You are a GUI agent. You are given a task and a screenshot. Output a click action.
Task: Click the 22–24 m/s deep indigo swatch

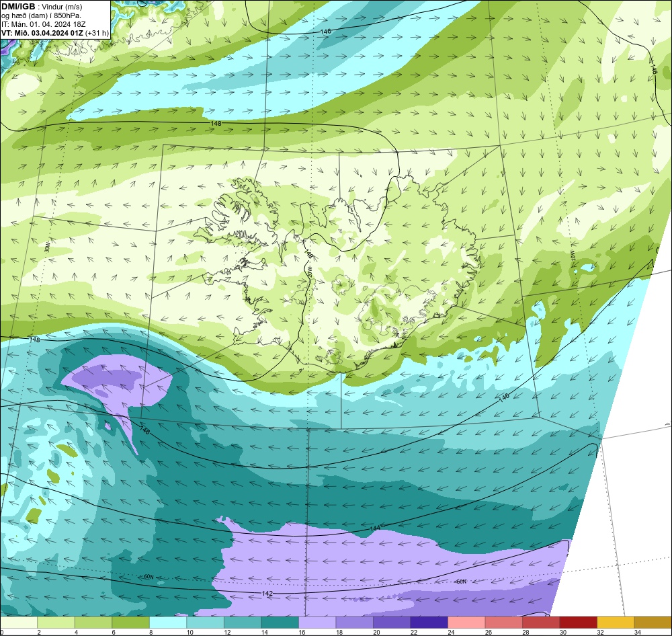coord(429,623)
